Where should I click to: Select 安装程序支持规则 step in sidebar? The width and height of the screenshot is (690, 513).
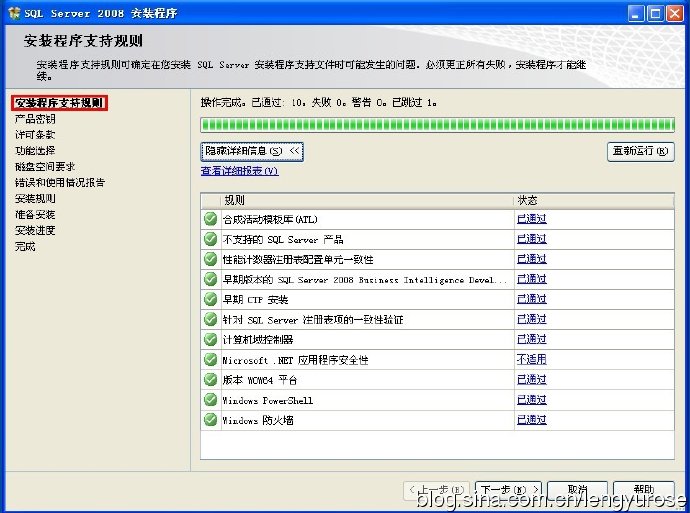coord(59,103)
